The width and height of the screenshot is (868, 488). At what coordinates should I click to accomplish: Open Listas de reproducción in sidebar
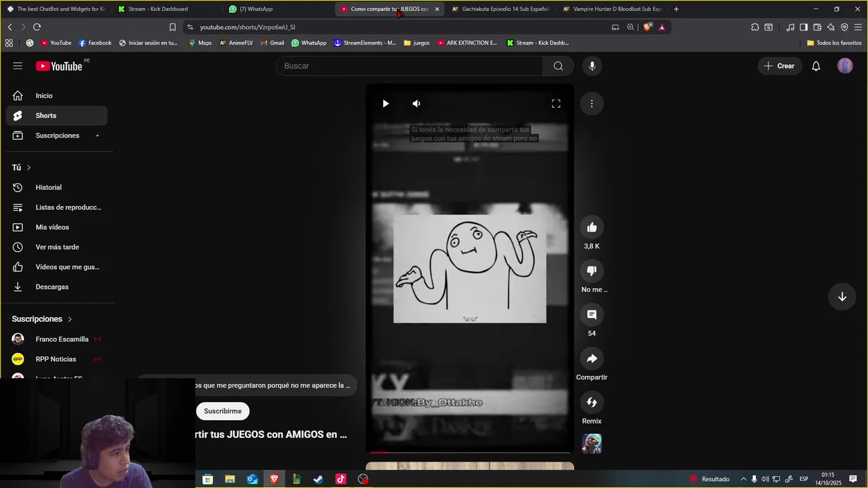pos(56,207)
